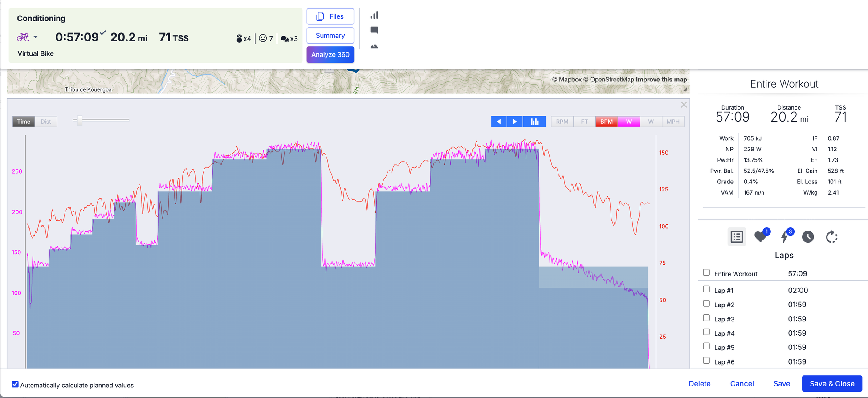Image resolution: width=868 pixels, height=398 pixels.
Task: Open the heart rate zones tab
Action: pos(761,237)
